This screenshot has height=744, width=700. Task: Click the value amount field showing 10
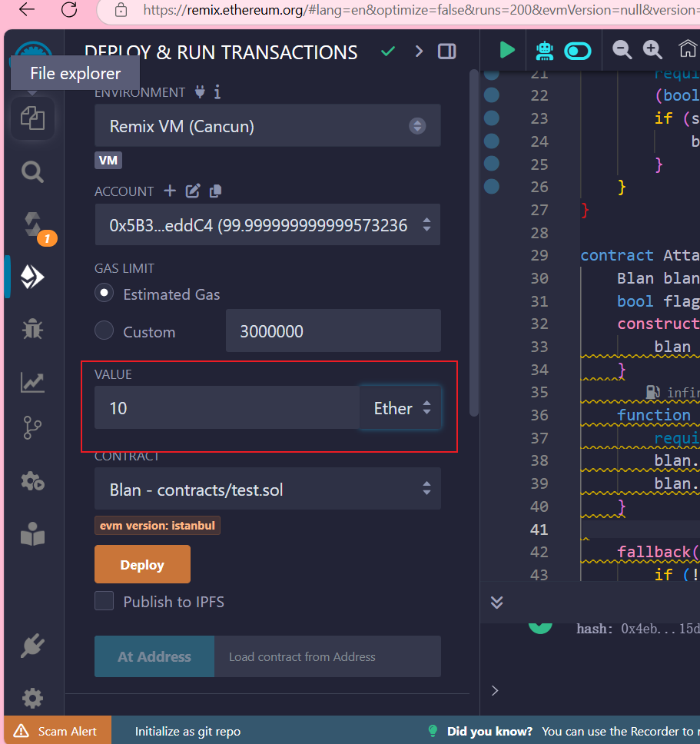tap(227, 408)
